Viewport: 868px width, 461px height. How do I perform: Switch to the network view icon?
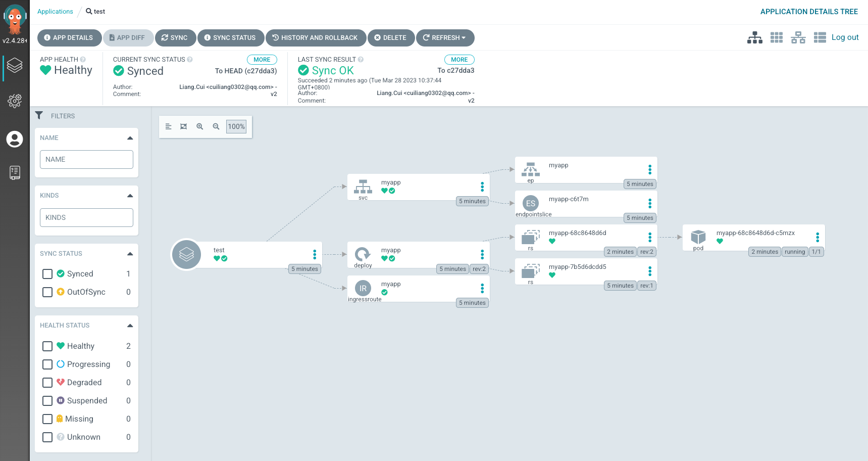tap(798, 37)
